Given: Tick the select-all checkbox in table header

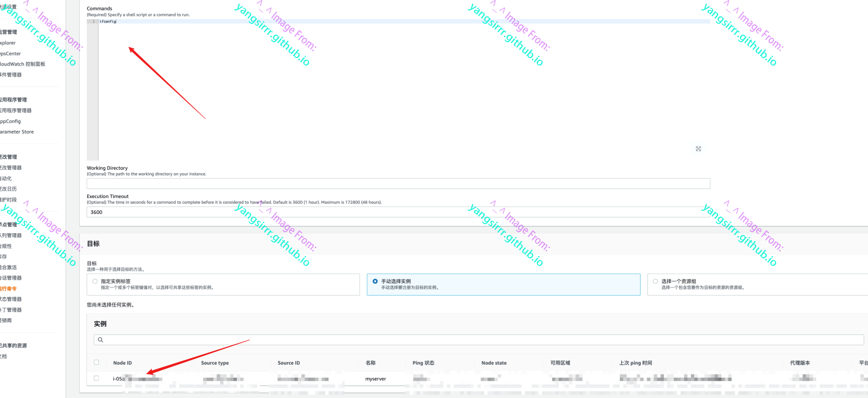Looking at the screenshot, I should tap(96, 362).
